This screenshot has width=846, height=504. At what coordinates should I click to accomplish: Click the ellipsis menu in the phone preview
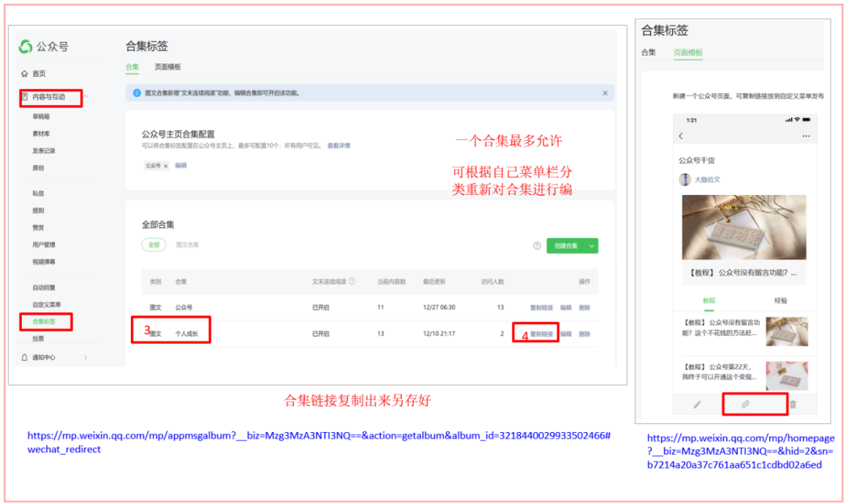pyautogui.click(x=804, y=137)
